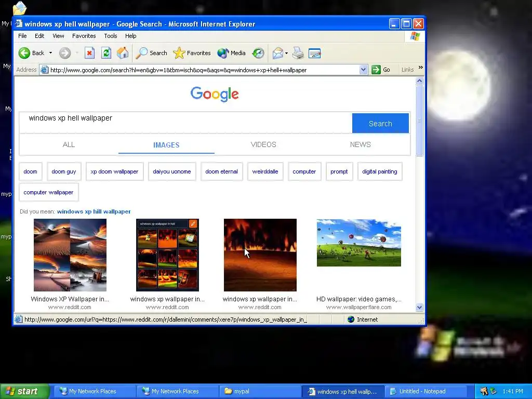The height and width of the screenshot is (399, 532).
Task: Click in the Address bar URL field
Action: pyautogui.click(x=204, y=70)
